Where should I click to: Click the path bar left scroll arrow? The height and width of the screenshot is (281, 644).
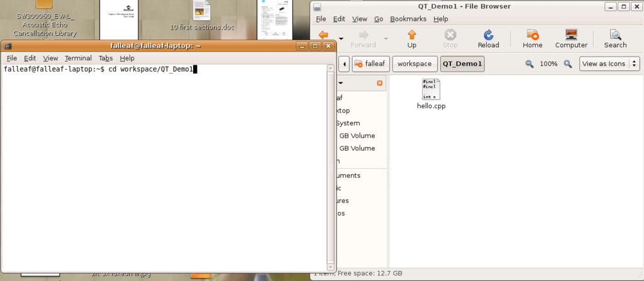click(x=344, y=63)
